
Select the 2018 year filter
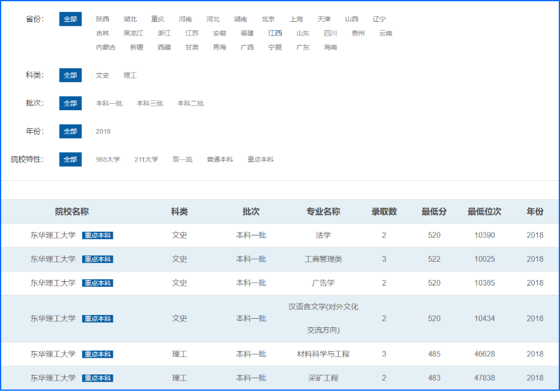point(103,132)
